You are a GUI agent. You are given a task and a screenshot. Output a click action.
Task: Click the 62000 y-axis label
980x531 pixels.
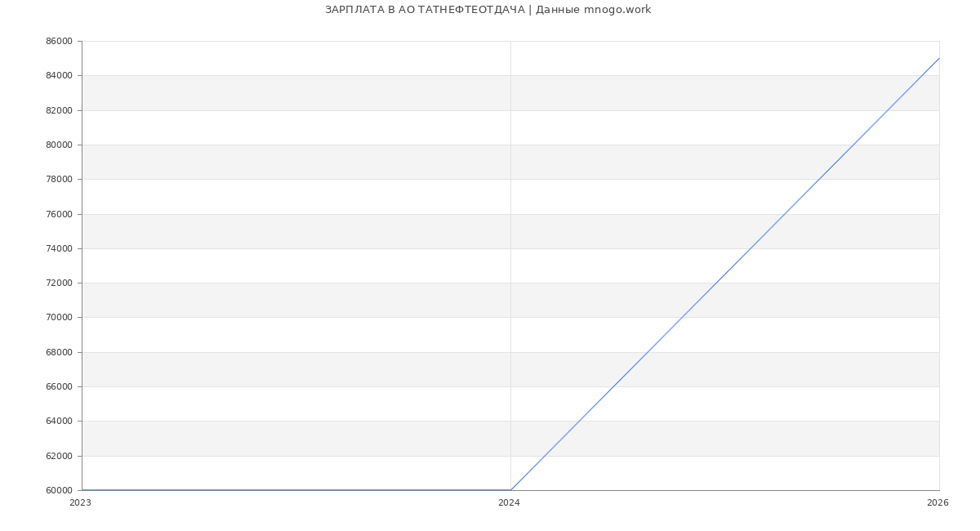pos(60,456)
